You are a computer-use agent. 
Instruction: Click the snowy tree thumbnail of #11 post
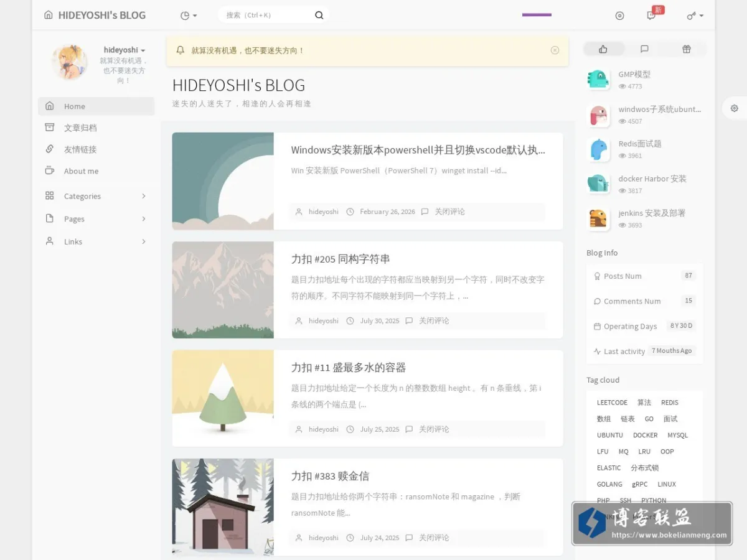[x=223, y=398]
